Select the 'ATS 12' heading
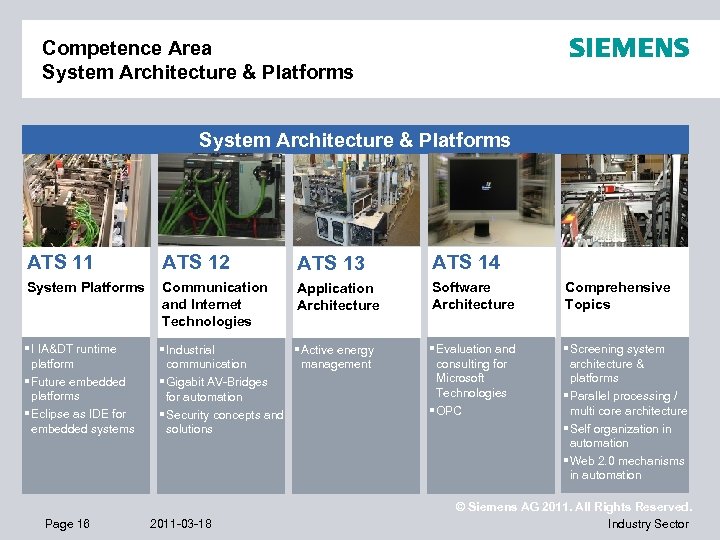The height and width of the screenshot is (540, 720). (x=196, y=263)
